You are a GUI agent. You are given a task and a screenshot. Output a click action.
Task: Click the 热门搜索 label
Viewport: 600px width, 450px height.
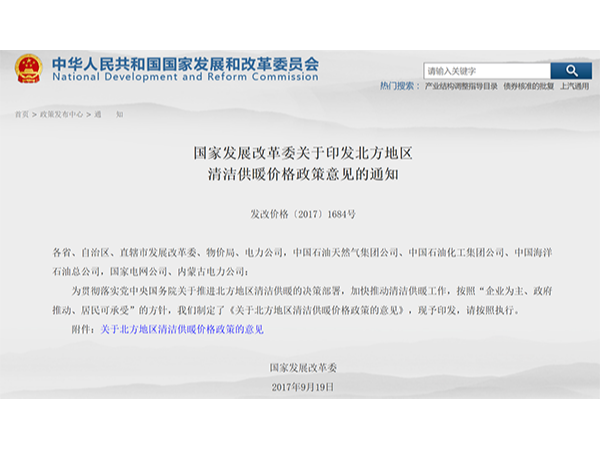400,87
